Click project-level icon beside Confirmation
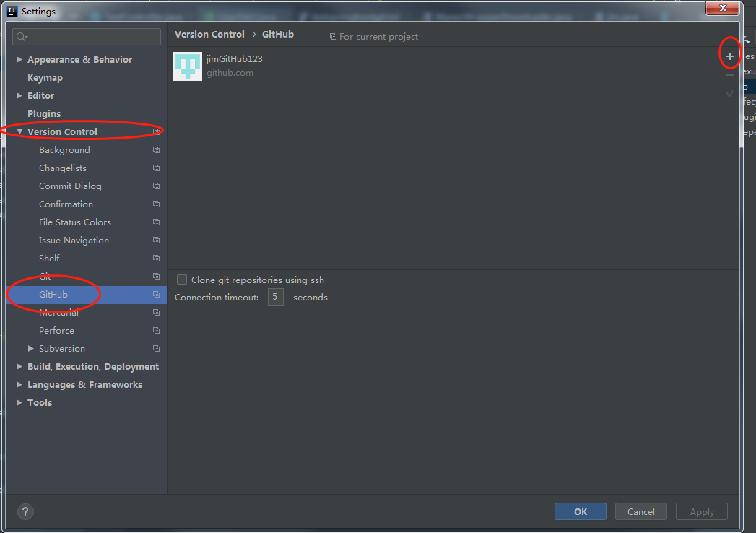756x533 pixels. 156,204
